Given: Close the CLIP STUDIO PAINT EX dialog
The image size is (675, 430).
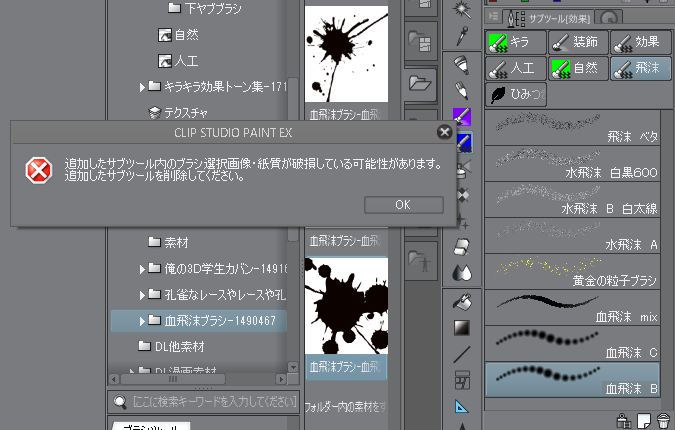Looking at the screenshot, I should [444, 131].
